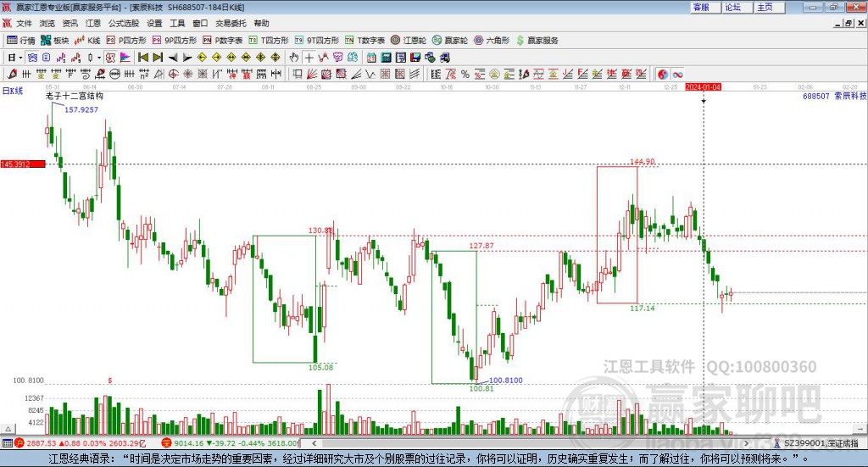Select the red crosshair target tool

tap(173, 74)
